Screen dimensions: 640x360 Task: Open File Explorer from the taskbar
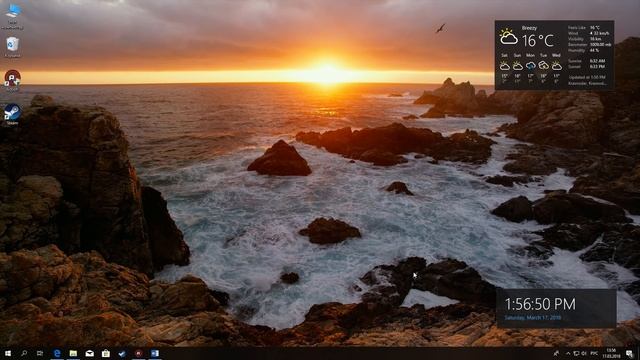(x=73, y=353)
